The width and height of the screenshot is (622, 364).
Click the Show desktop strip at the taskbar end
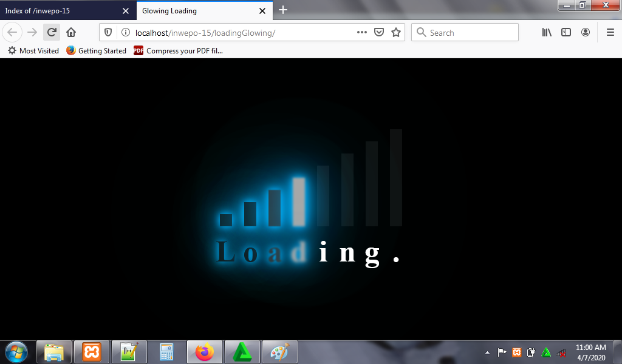tap(618, 352)
